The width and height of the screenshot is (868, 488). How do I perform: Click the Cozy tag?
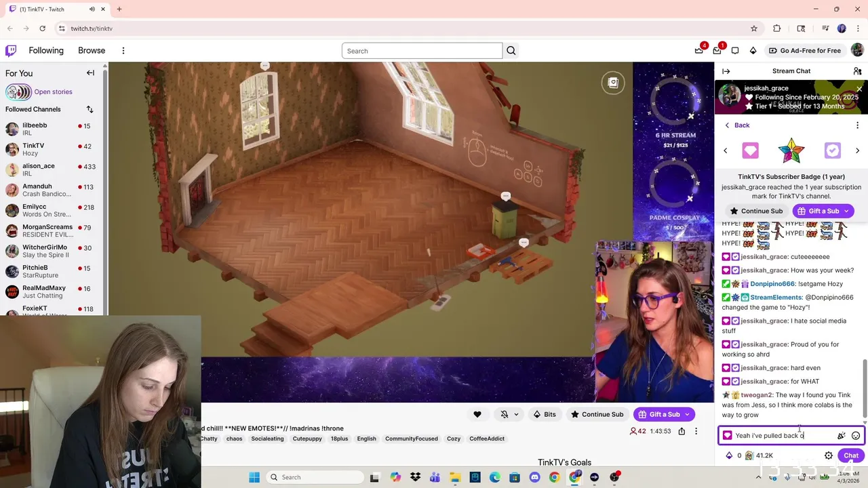pyautogui.click(x=454, y=439)
